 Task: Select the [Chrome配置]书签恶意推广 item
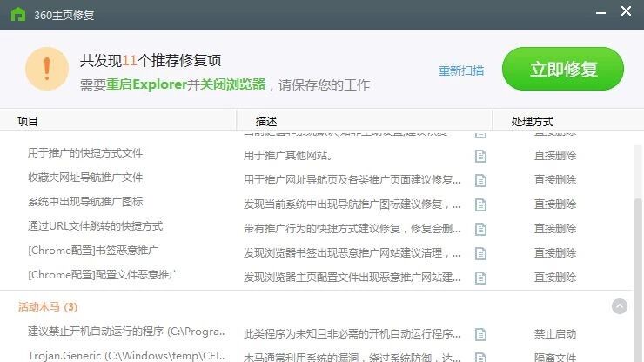(x=93, y=251)
